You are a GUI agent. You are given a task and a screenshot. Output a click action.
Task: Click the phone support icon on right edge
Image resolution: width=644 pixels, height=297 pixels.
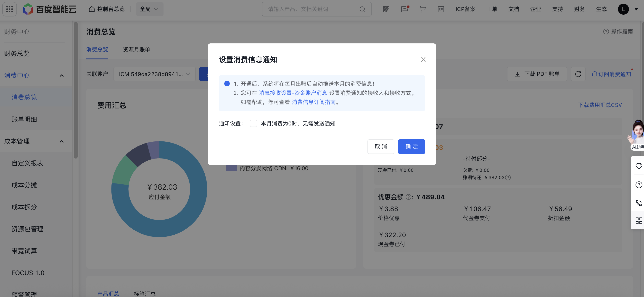pos(639,203)
